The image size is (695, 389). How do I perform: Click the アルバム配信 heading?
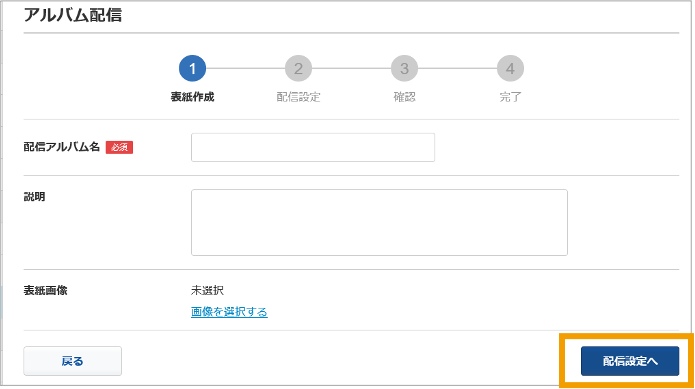point(73,15)
